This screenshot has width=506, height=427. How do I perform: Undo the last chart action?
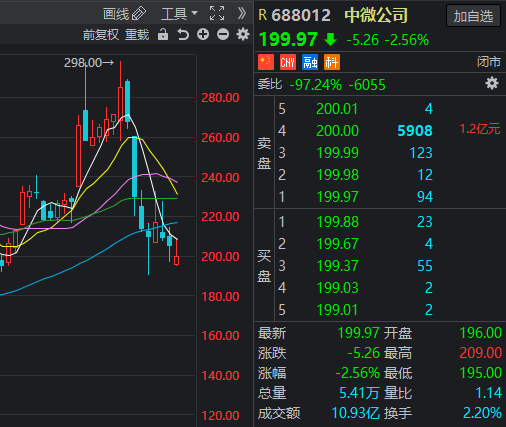(x=183, y=34)
